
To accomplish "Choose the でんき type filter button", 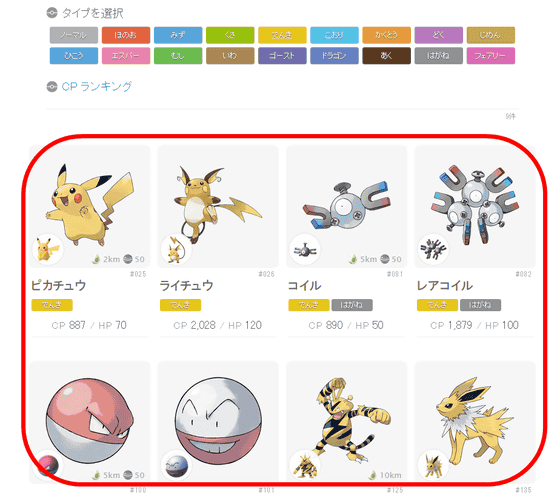I will tap(282, 35).
